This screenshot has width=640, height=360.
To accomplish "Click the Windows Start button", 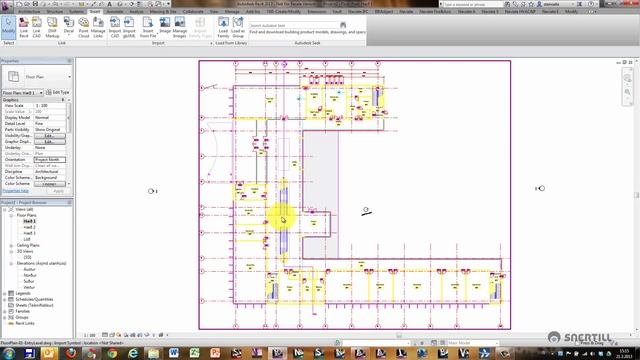I will [x=9, y=353].
